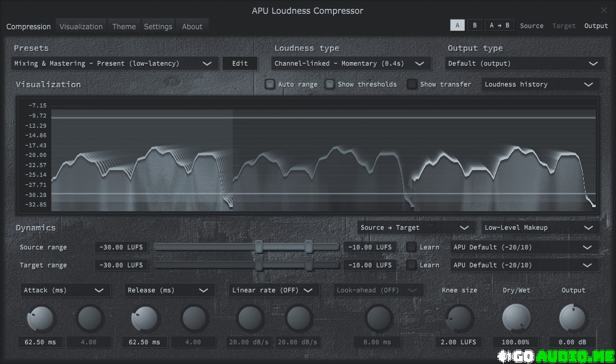Image resolution: width=616 pixels, height=364 pixels.
Task: Close the compressor window
Action: pos(604,10)
